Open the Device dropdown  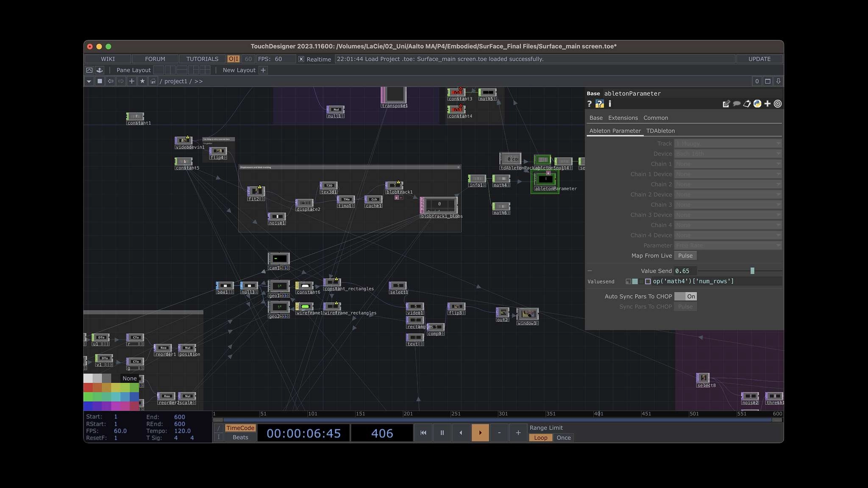(728, 154)
